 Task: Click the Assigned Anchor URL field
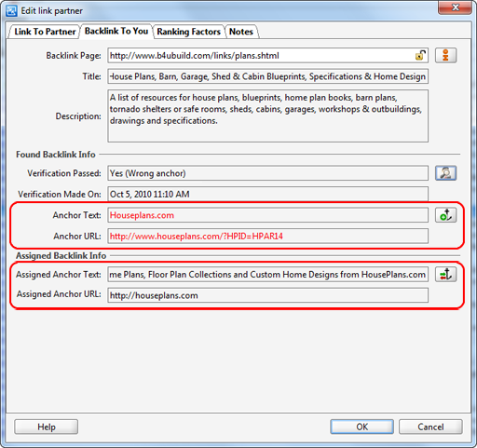[x=267, y=295]
